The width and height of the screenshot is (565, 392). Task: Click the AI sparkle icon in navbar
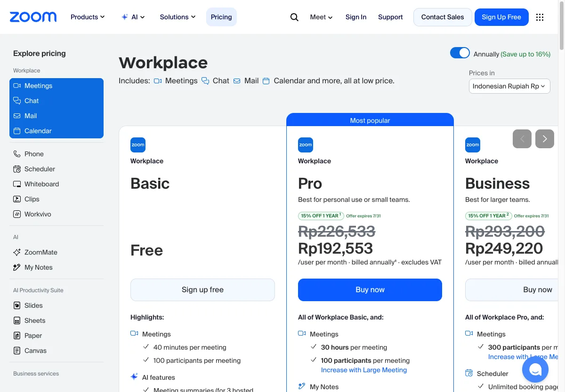(x=125, y=17)
